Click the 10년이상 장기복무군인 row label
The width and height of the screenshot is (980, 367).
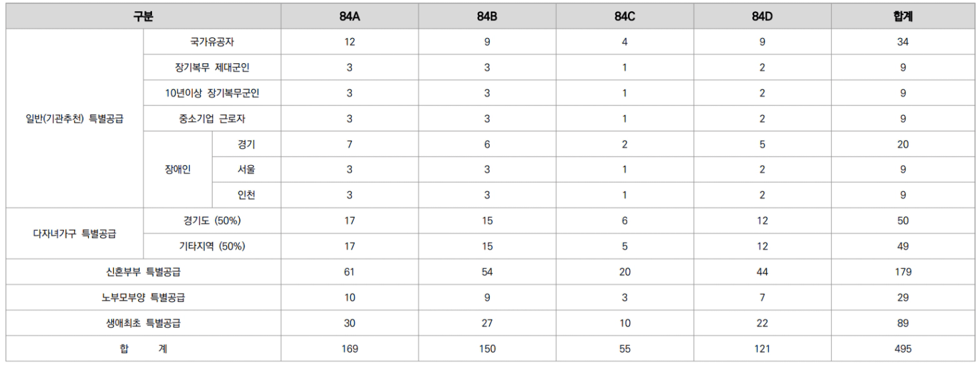point(212,93)
